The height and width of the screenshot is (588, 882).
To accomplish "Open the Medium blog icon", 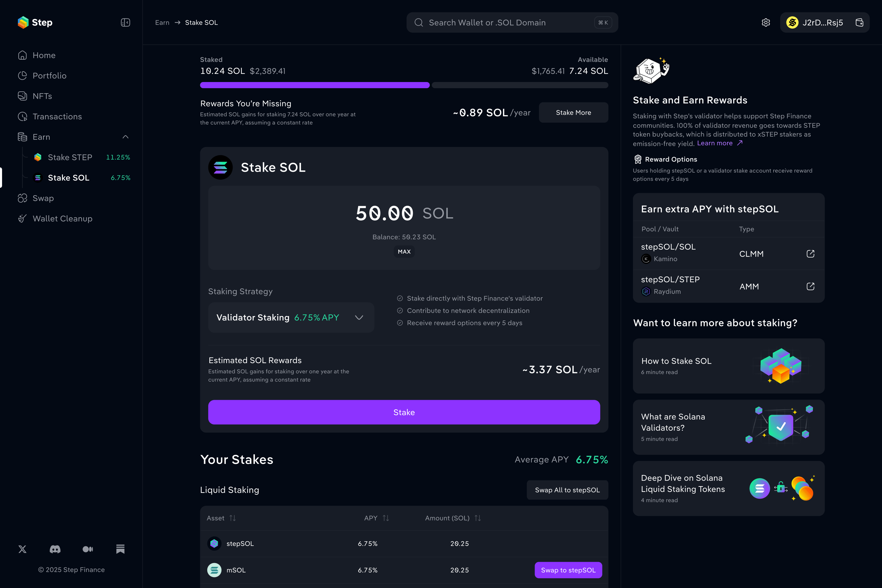I will pos(88,549).
